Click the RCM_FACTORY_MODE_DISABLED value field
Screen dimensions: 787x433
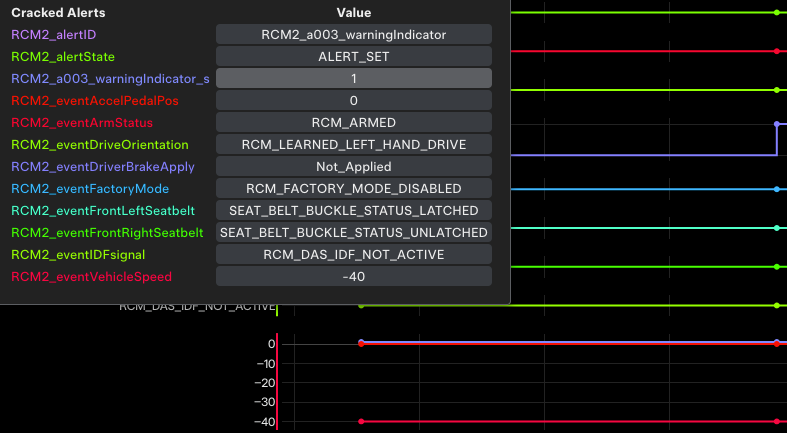[x=353, y=189]
